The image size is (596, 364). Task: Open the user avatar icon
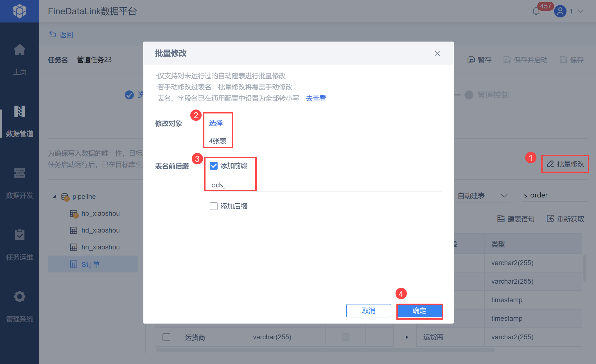click(x=560, y=11)
